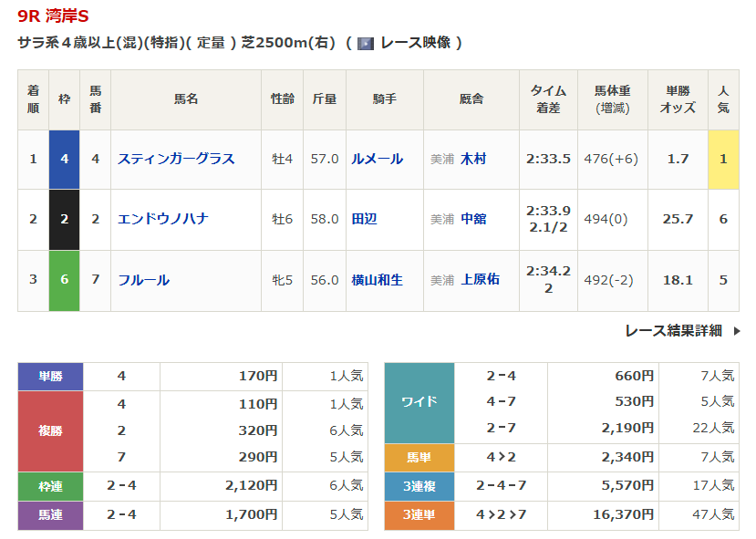Click the black frame 2 color box
This screenshot has width=756, height=539.
click(x=64, y=219)
